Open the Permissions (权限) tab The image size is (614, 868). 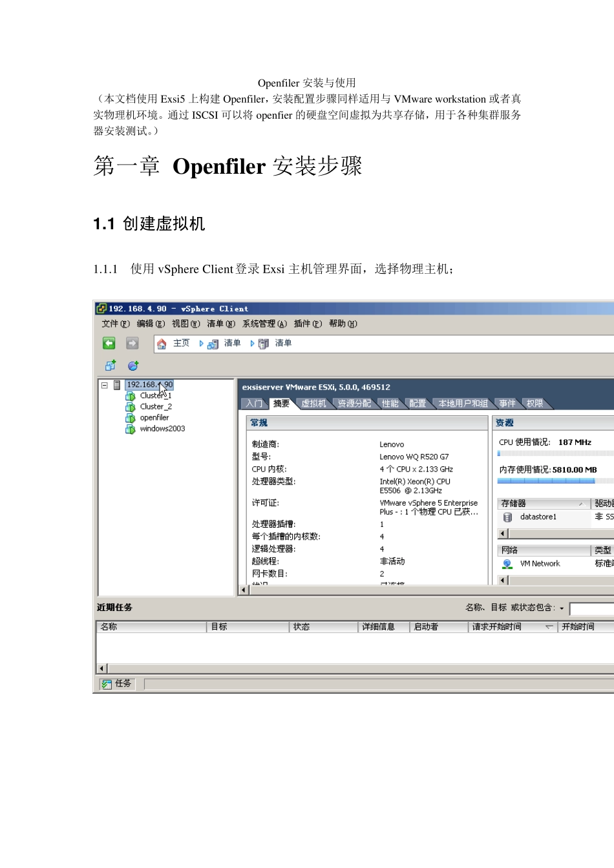pyautogui.click(x=535, y=404)
